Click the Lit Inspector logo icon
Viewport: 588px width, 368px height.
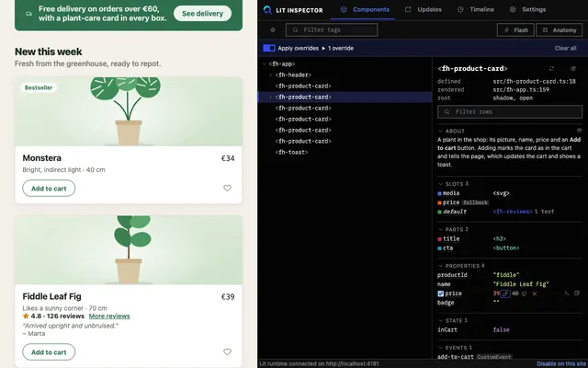(267, 10)
